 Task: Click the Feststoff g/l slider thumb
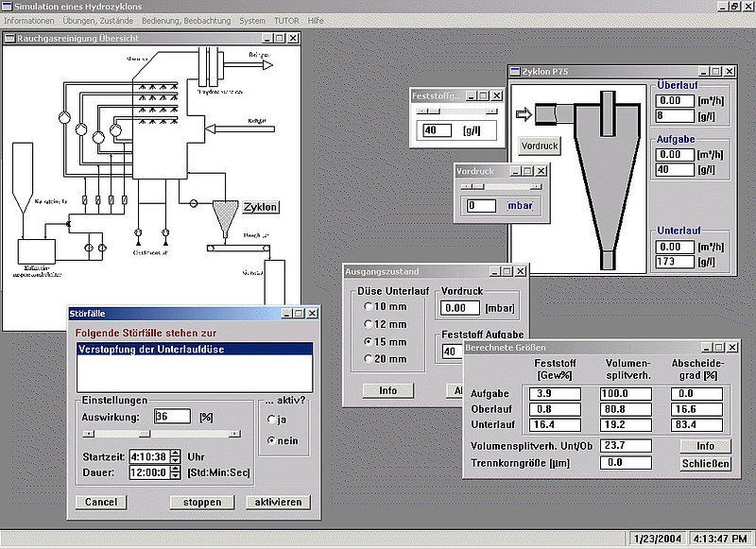point(434,112)
